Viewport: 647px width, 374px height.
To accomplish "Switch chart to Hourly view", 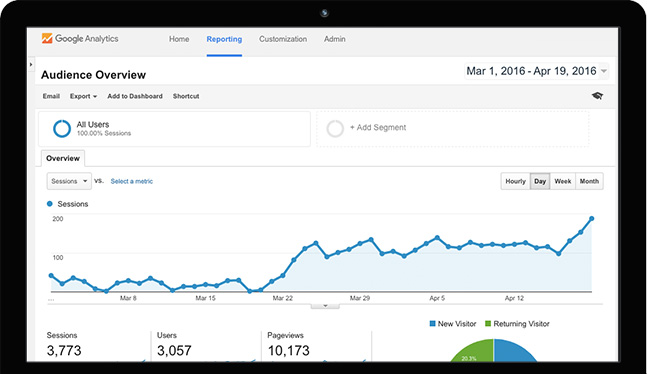I will pos(515,181).
